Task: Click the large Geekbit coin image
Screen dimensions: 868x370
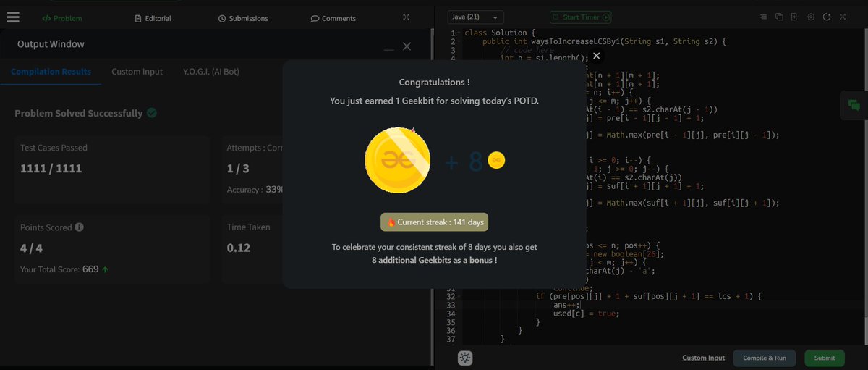Action: [x=398, y=161]
